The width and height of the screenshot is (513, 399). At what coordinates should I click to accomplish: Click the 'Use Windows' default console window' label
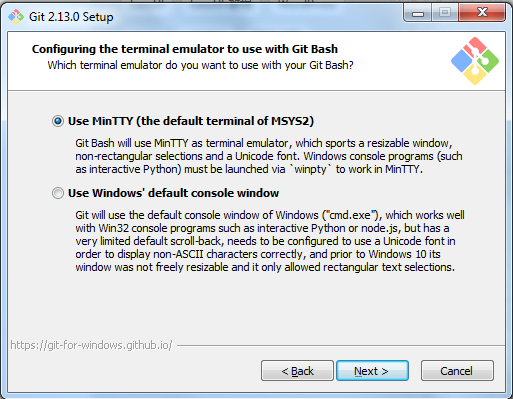click(x=173, y=193)
